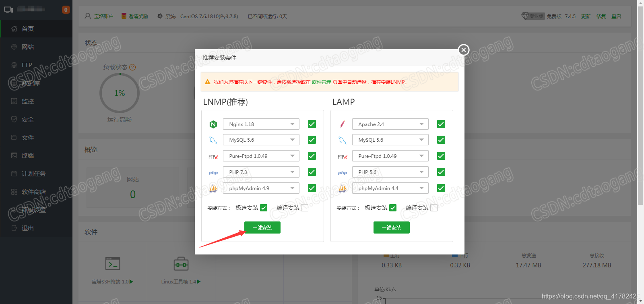Uncheck the PHP 5.6 checkbox
Viewport: 644px width, 304px height.
(x=441, y=172)
